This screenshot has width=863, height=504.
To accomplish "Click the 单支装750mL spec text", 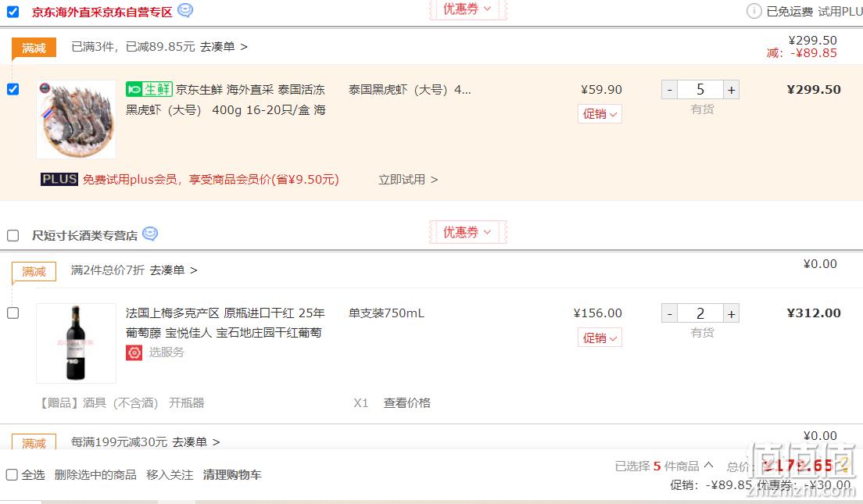I will 386,313.
